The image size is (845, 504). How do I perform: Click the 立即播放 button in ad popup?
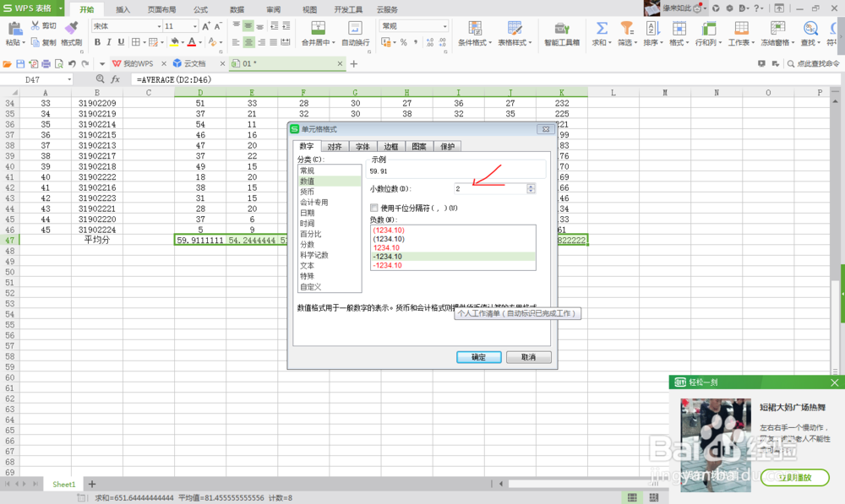795,477
